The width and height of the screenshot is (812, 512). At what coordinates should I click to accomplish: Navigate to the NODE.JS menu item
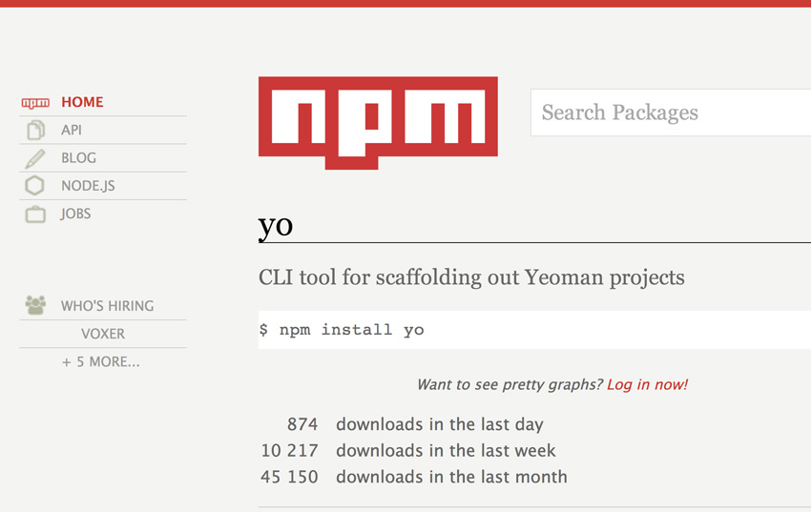tap(88, 186)
